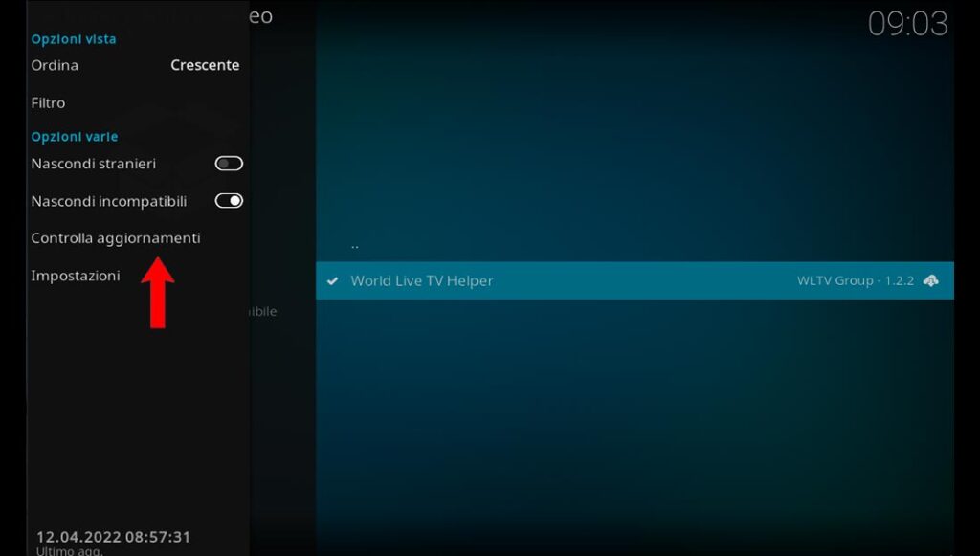Viewport: 980px width, 556px height.
Task: Click the cloud download icon after version 1.2.2
Action: (930, 280)
